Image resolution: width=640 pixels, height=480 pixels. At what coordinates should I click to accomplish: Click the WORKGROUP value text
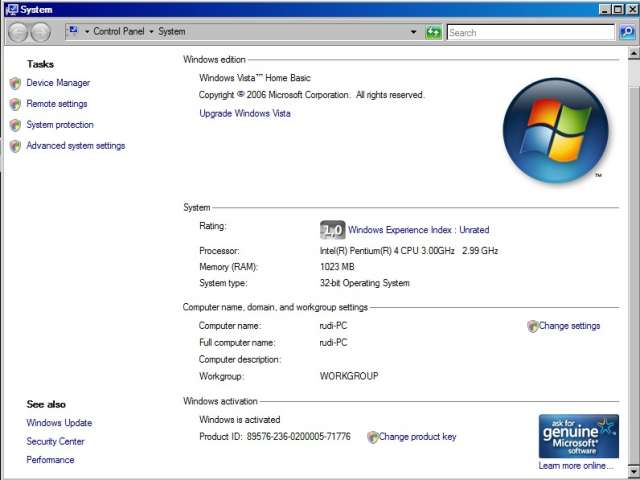[x=349, y=376]
